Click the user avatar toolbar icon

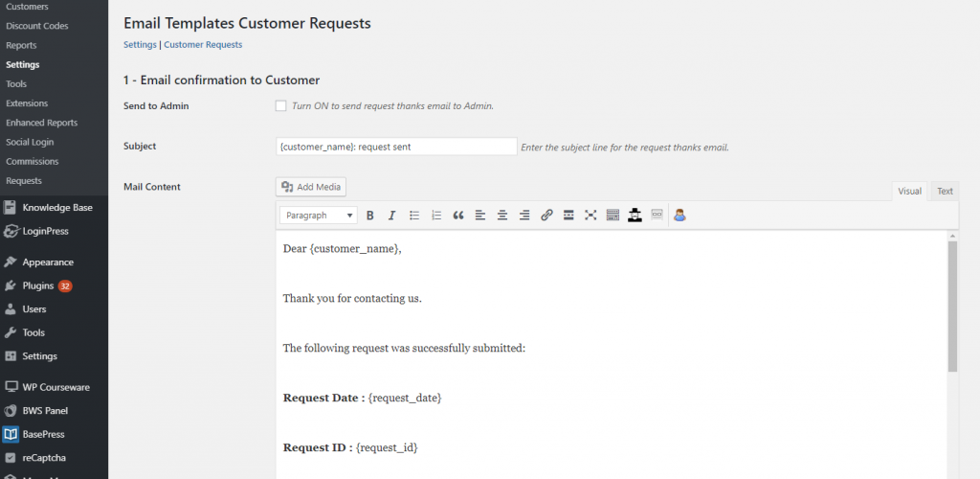point(680,216)
